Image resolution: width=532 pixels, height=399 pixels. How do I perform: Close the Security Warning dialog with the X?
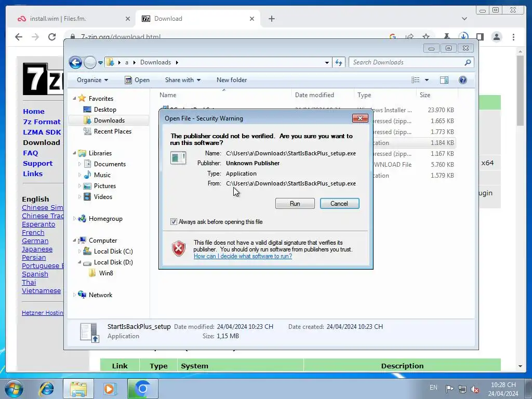pyautogui.click(x=360, y=118)
